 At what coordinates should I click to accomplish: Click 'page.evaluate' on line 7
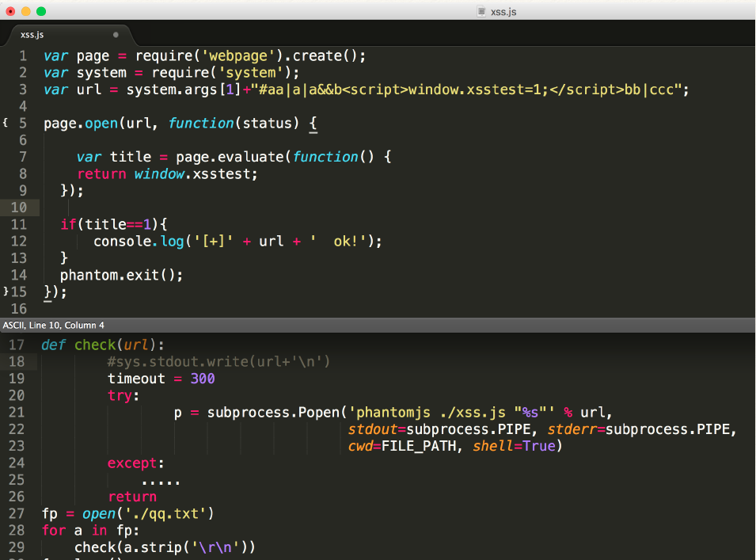230,158
